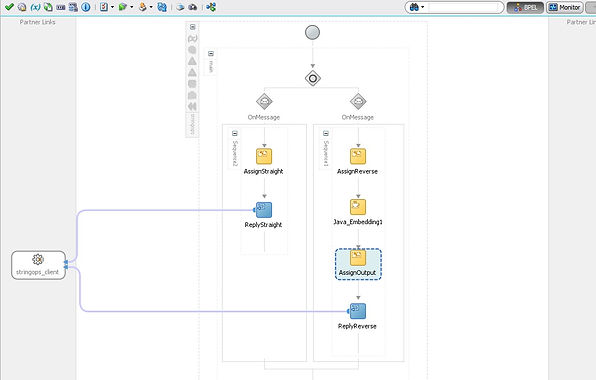Click the branching nodes icon in toolbar
596x380 pixels.
[211, 7]
